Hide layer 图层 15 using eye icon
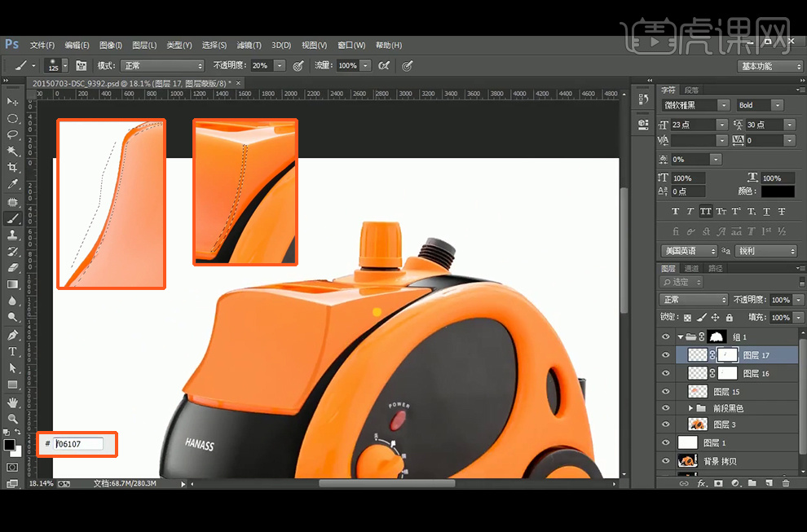 pos(666,392)
